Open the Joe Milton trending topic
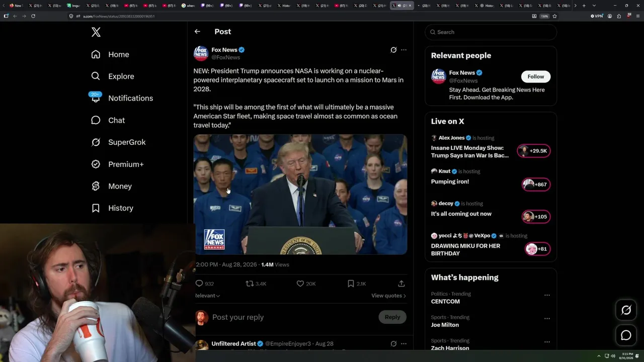Viewport: 644px width, 362px height. tap(445, 325)
